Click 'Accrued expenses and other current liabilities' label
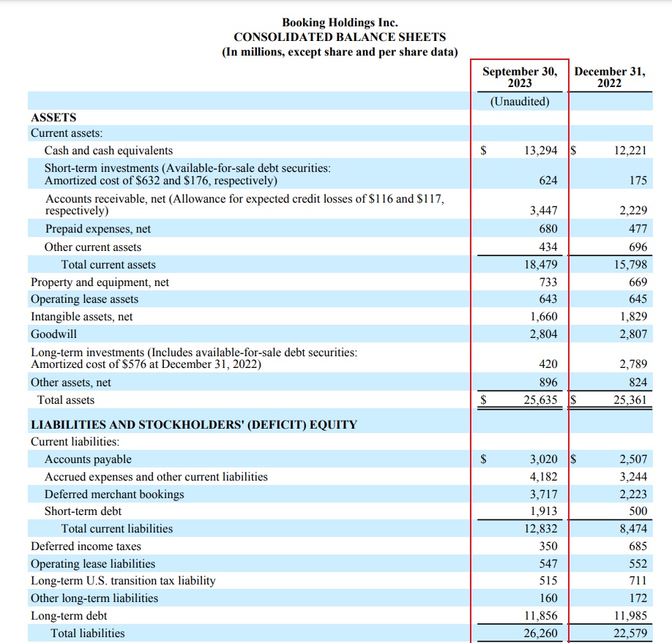The image size is (672, 643). point(156,477)
